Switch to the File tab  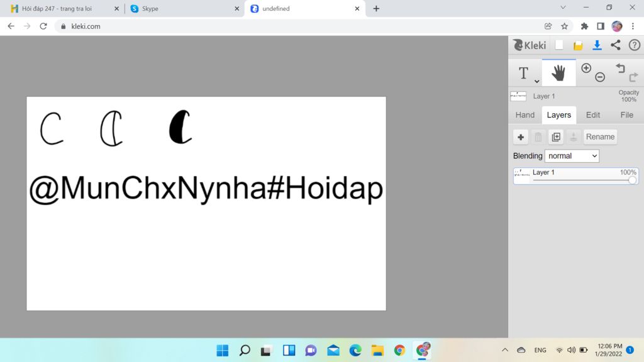coord(626,115)
